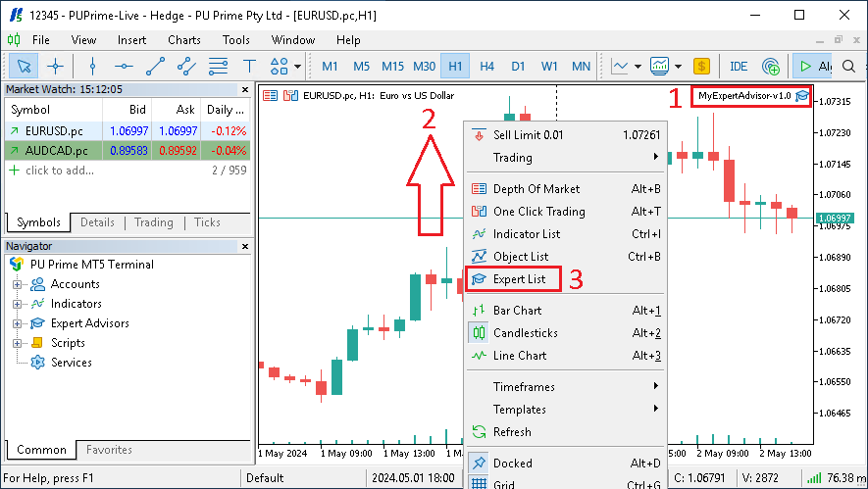This screenshot has width=868, height=489.
Task: Switch chart to M30 timeframe
Action: 424,67
